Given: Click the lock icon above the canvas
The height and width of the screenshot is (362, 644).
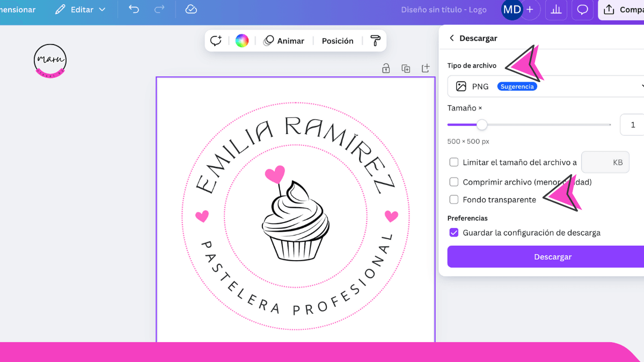Looking at the screenshot, I should coord(385,69).
